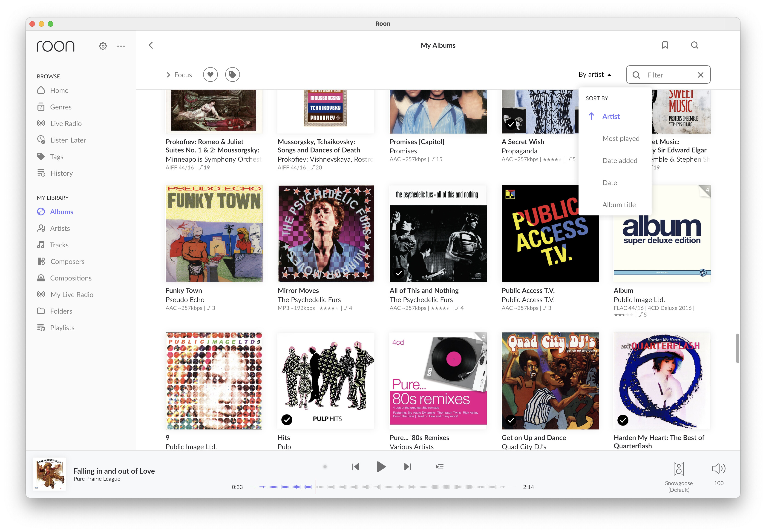
Task: Click the Filter text field
Action: point(669,75)
